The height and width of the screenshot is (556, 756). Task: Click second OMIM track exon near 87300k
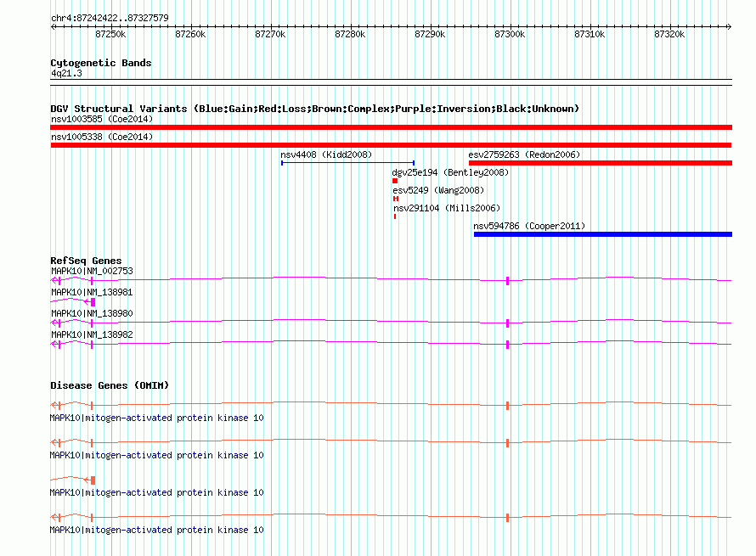coord(508,443)
